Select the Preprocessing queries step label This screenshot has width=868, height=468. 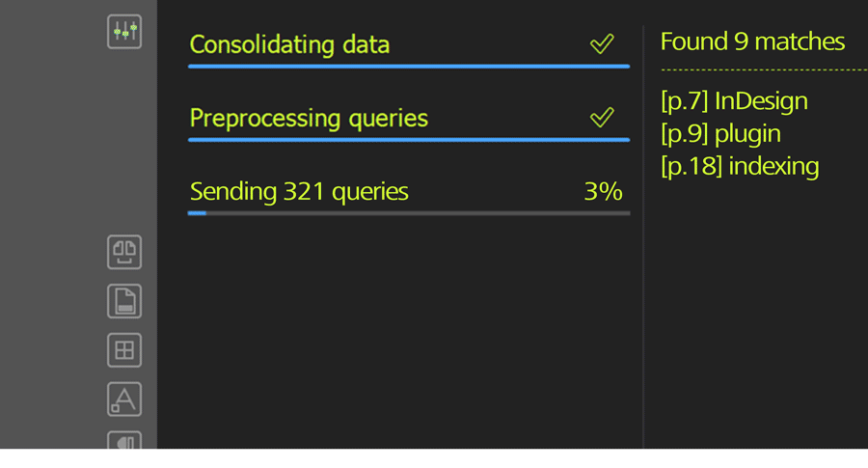pos(309,118)
